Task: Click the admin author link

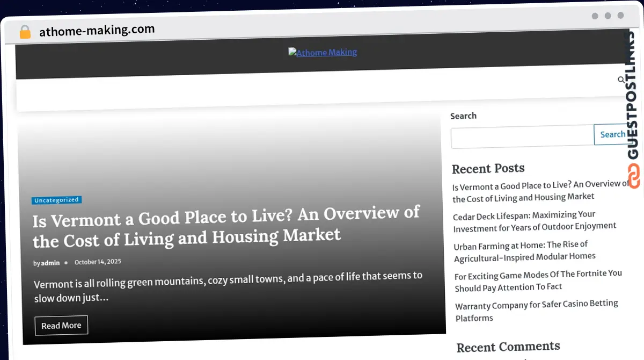Action: point(50,263)
